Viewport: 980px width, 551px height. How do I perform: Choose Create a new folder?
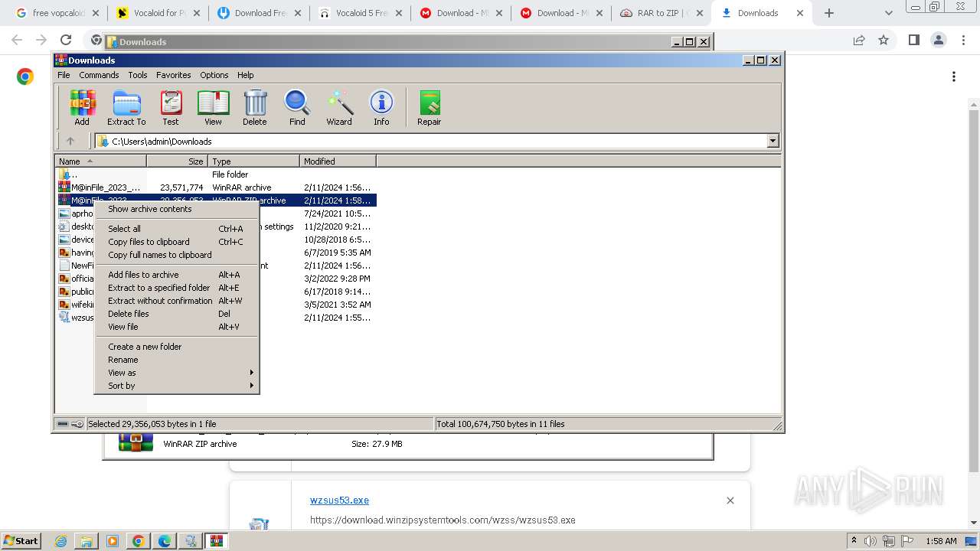coord(177,347)
